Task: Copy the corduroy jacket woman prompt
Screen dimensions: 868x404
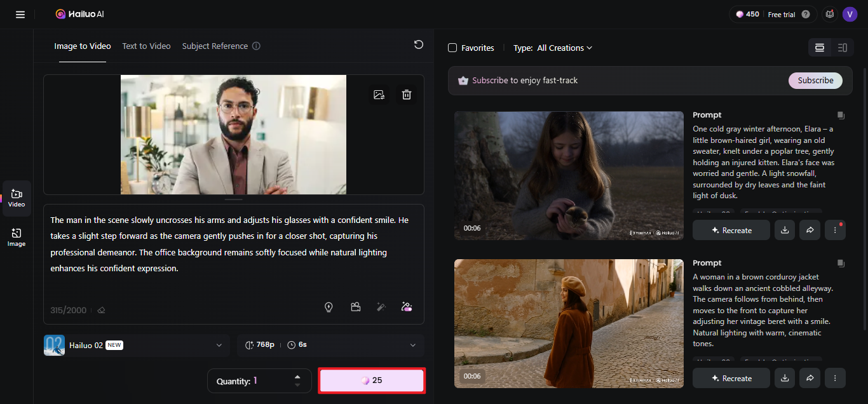Action: [x=841, y=263]
